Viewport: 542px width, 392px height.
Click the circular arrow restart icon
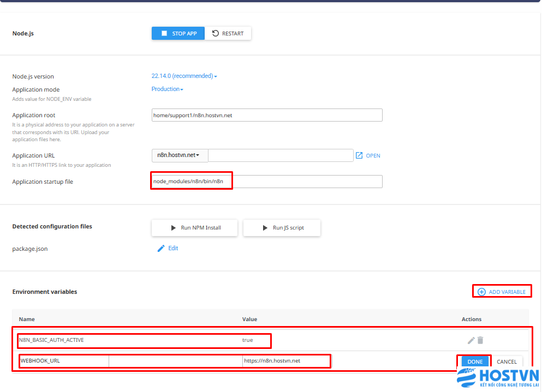(x=216, y=33)
